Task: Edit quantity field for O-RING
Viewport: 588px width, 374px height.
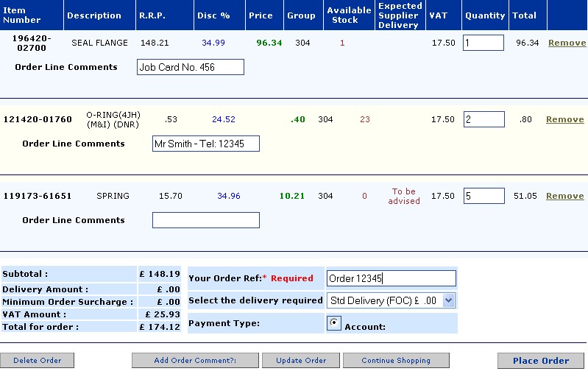Action: (483, 119)
